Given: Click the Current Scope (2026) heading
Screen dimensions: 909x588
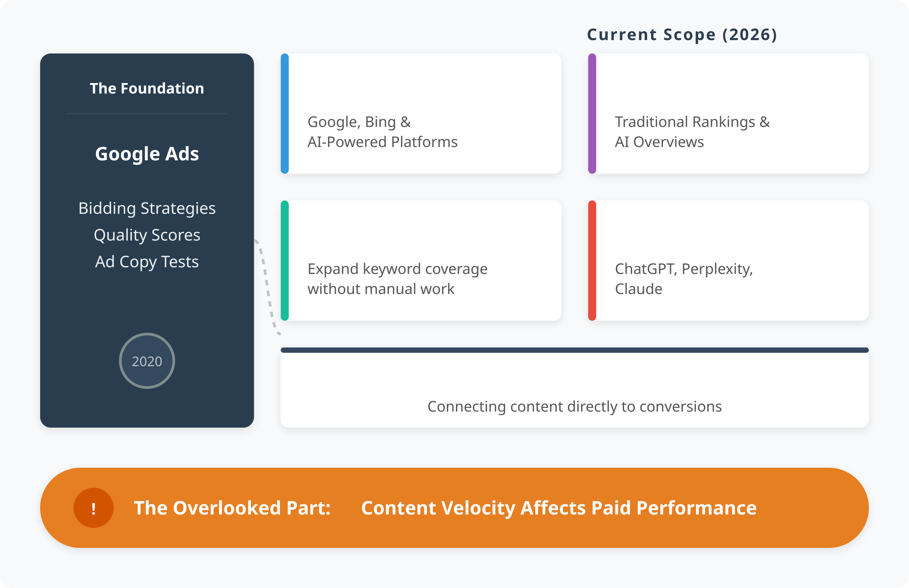Looking at the screenshot, I should point(682,35).
